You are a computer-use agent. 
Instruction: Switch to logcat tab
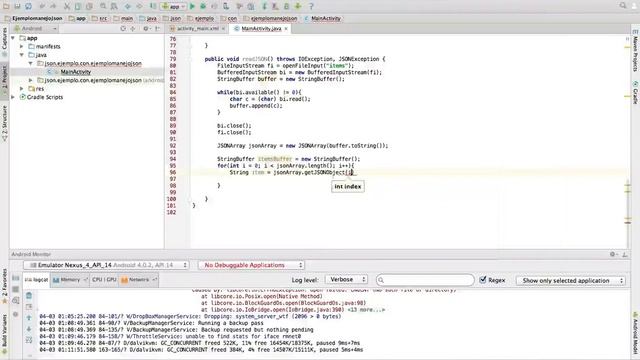(x=36, y=280)
